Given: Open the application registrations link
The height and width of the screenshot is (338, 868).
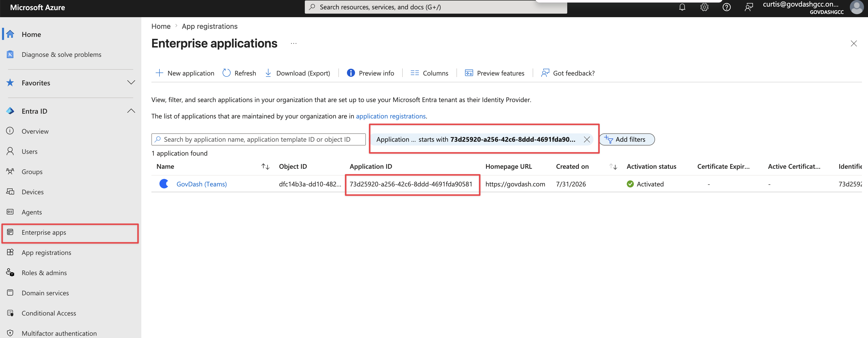Looking at the screenshot, I should (x=391, y=116).
